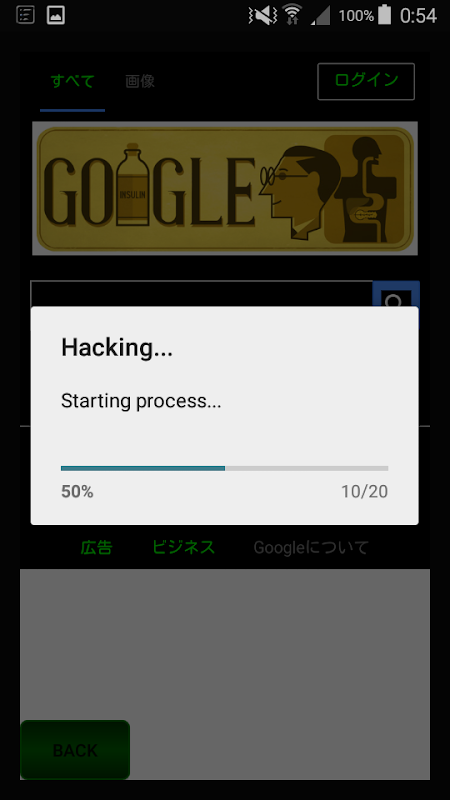Open the ビジネス link
The image size is (450, 800).
(184, 547)
